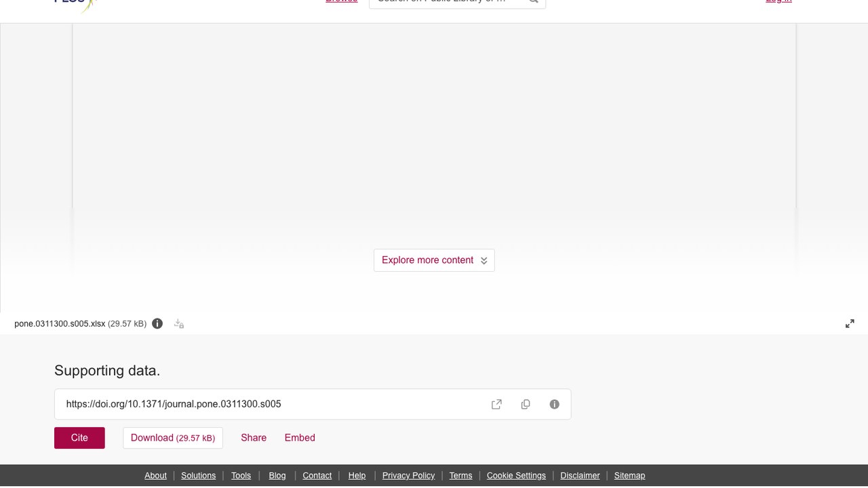The image size is (868, 488).
Task: Open the Privacy Policy footer link
Action: click(408, 476)
